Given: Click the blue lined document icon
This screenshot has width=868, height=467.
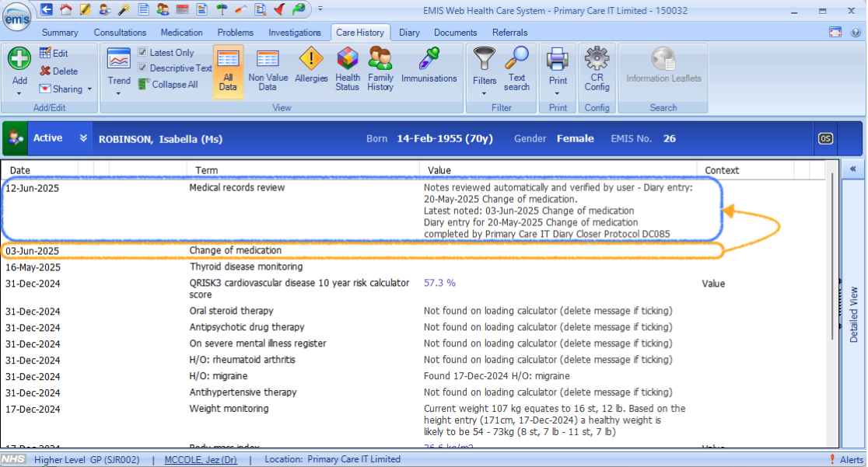Looking at the screenshot, I should (x=143, y=9).
